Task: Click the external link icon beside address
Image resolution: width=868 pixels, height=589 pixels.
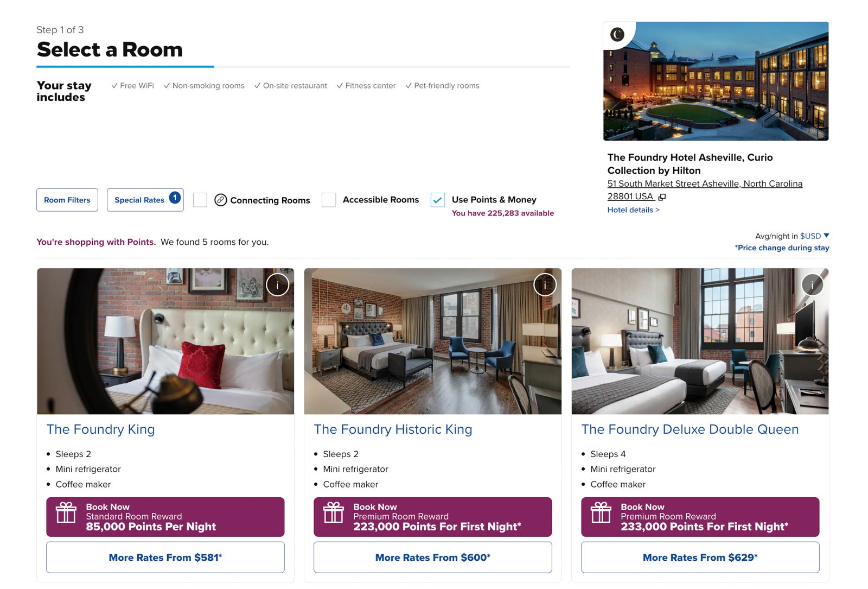Action: coord(662,197)
